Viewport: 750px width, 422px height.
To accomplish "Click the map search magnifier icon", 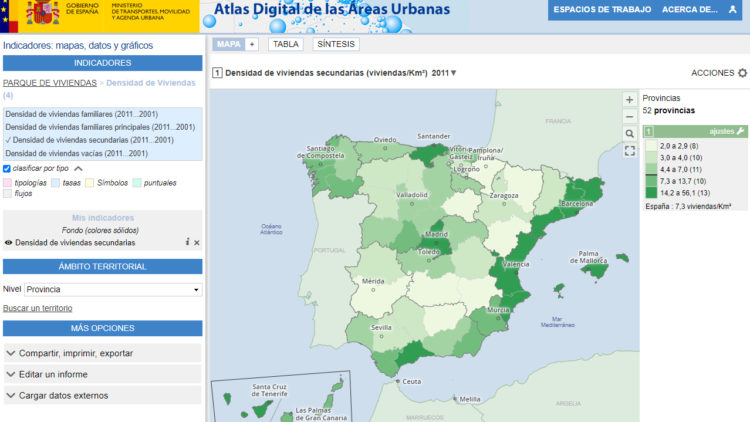I will pyautogui.click(x=629, y=133).
